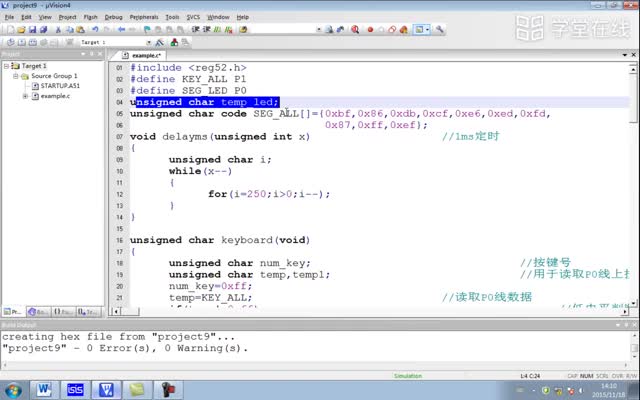
Task: Create a new file with the New icon
Action: pos(10,29)
